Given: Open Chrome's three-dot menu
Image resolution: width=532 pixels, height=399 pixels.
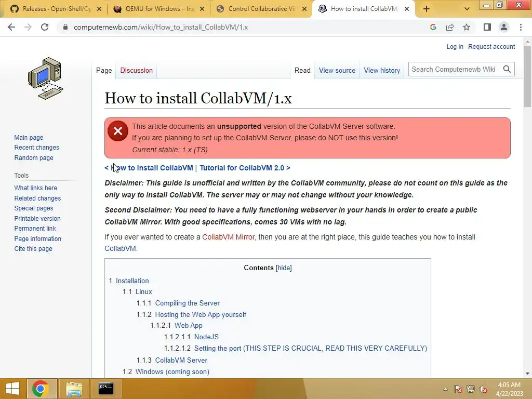Looking at the screenshot, I should pos(521,27).
